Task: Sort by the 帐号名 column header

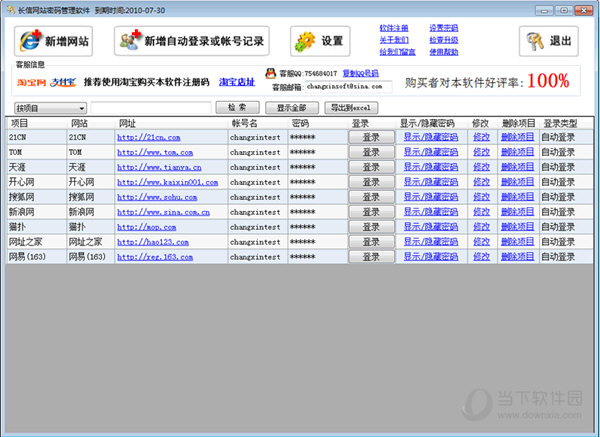Action: (x=258, y=124)
